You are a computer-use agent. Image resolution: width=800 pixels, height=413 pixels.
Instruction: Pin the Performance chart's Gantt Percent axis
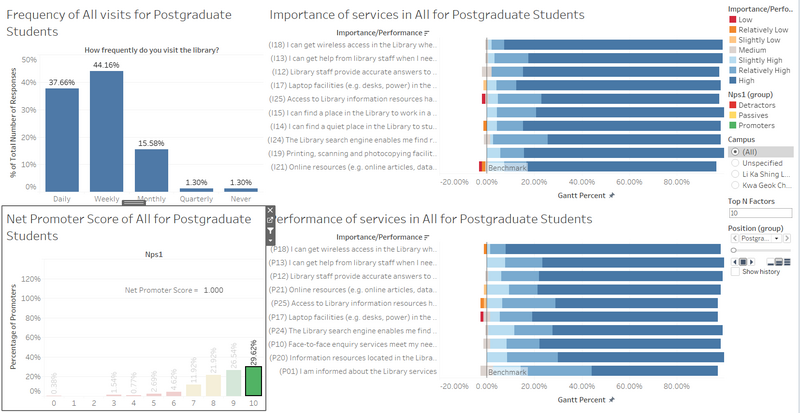tap(612, 399)
